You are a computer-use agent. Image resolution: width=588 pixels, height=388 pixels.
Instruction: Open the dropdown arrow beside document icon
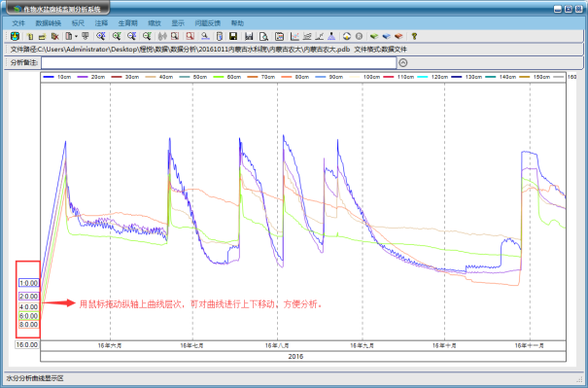[76, 36]
